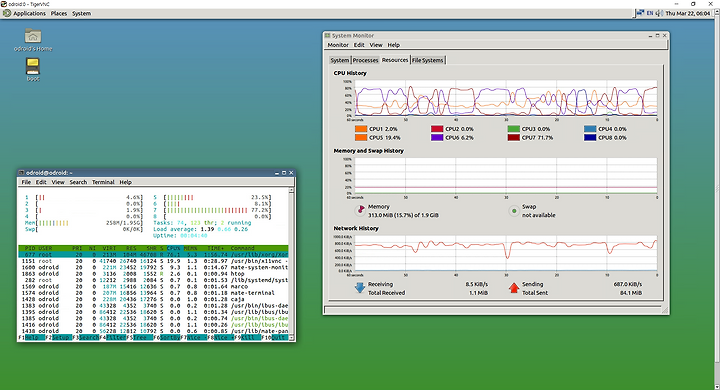The width and height of the screenshot is (720, 390).
Task: Open the volume speaker tray icon
Action: click(659, 13)
